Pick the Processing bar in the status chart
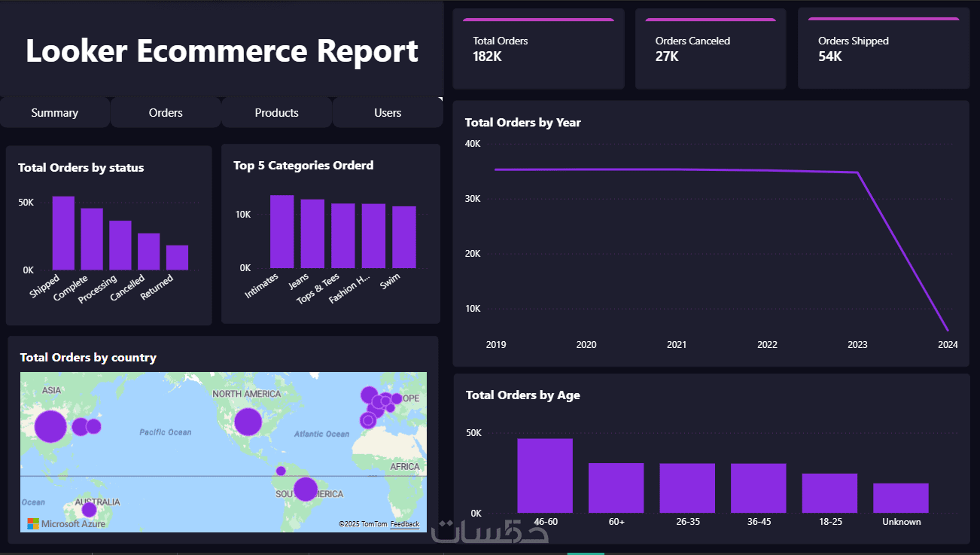Viewport: 980px width, 555px height. [x=120, y=245]
